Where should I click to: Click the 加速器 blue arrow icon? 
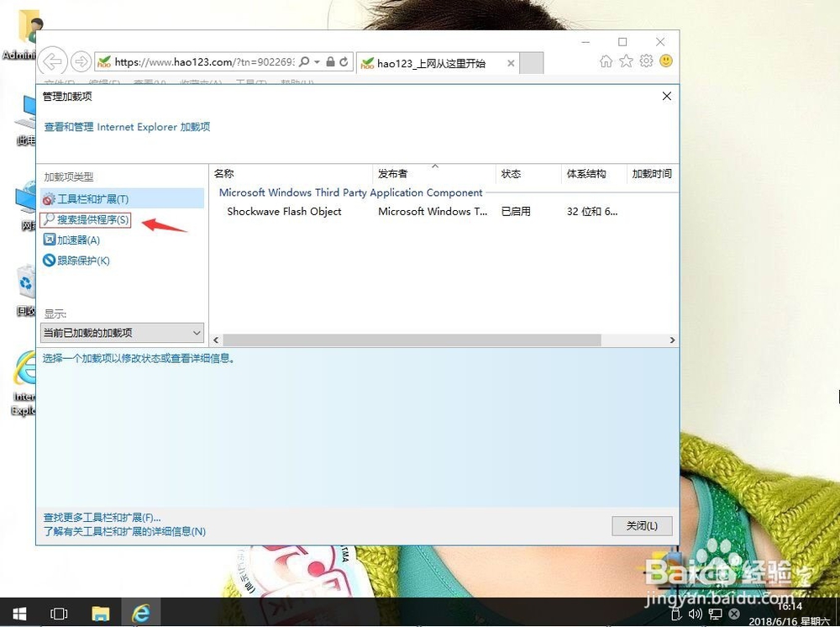click(49, 240)
